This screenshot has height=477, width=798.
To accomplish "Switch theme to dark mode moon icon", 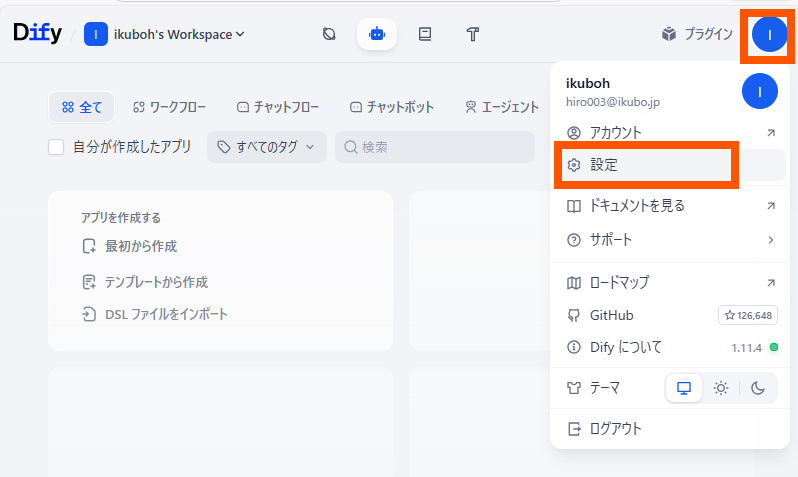I will pyautogui.click(x=758, y=388).
